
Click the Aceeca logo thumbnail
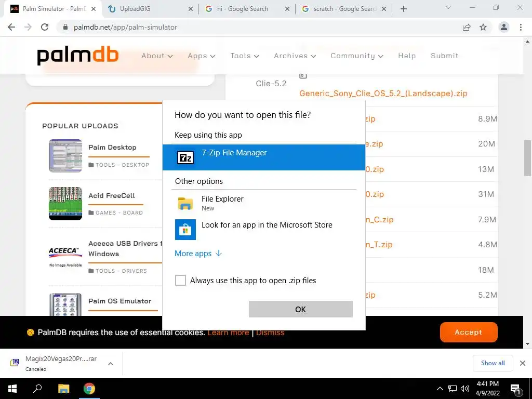[65, 257]
